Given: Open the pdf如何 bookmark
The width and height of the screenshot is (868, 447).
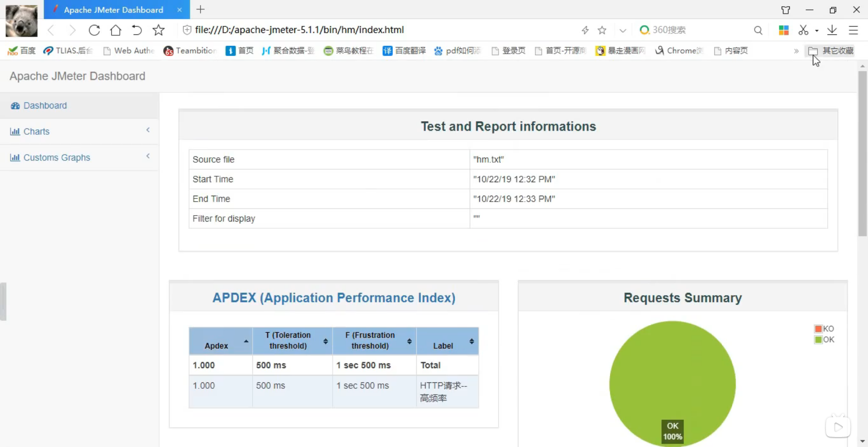Looking at the screenshot, I should 458,51.
